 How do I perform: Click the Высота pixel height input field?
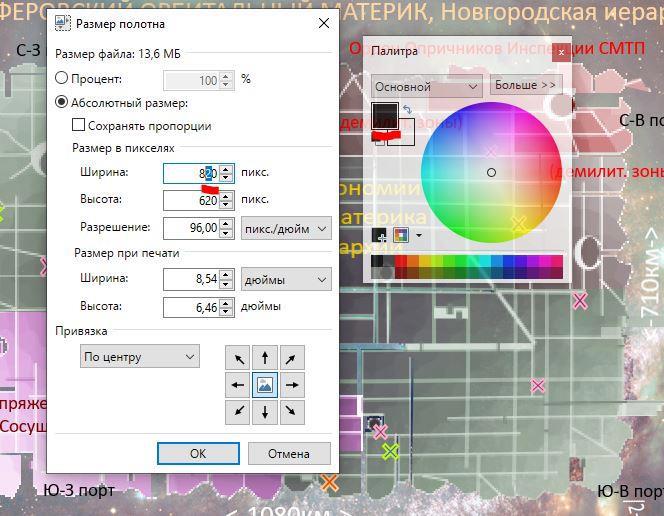pos(192,200)
